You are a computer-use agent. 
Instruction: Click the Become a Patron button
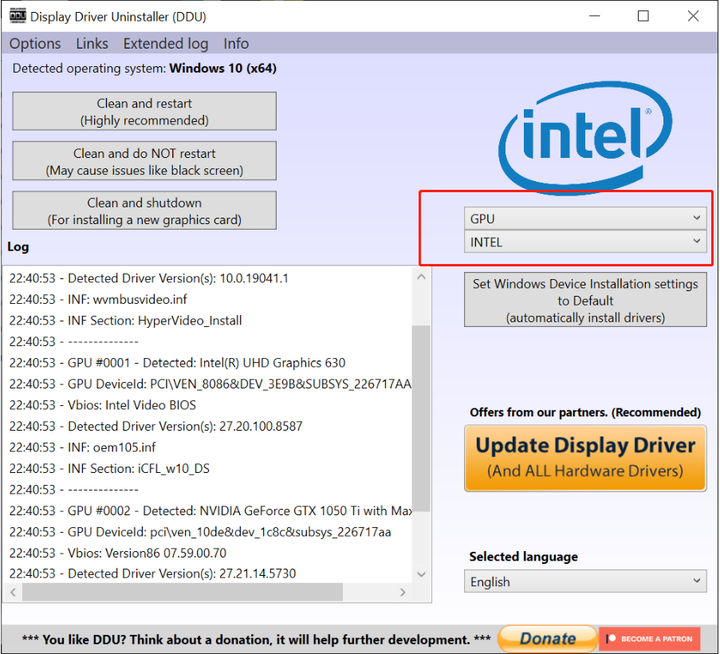(x=649, y=638)
